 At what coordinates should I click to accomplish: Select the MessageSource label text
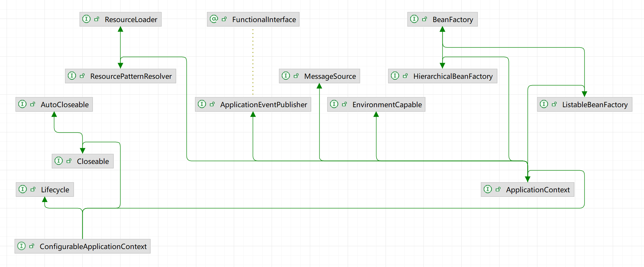[330, 76]
